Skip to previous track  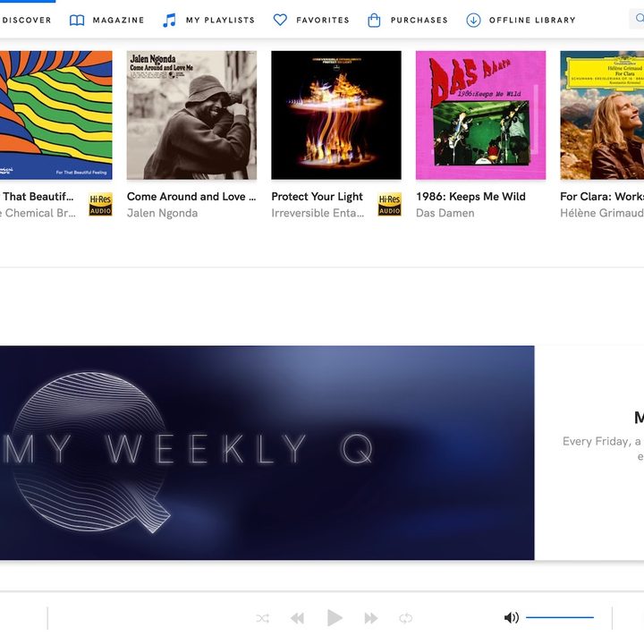(297, 618)
